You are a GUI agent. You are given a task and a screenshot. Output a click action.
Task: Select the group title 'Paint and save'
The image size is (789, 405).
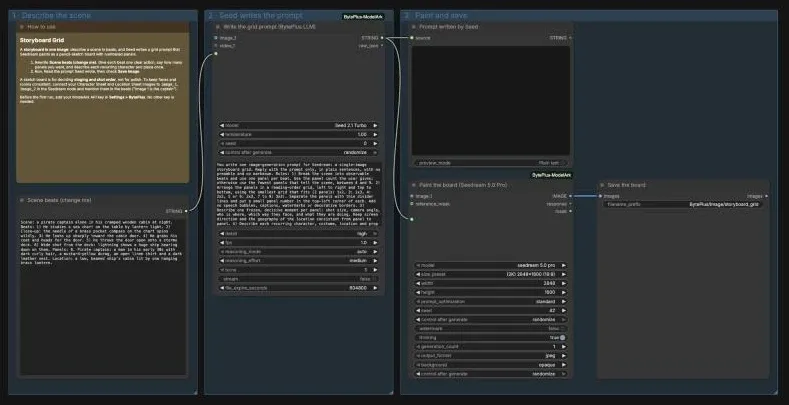click(441, 16)
